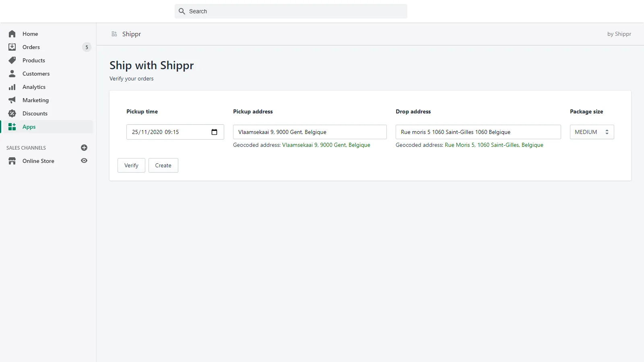644x362 pixels.
Task: Click the Online Store storefront icon
Action: click(x=12, y=161)
